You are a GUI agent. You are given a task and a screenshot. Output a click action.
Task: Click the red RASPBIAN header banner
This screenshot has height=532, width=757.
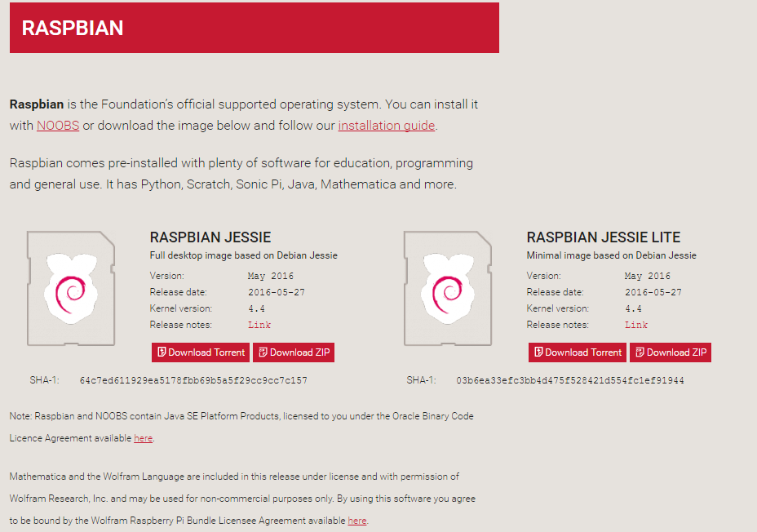(255, 28)
